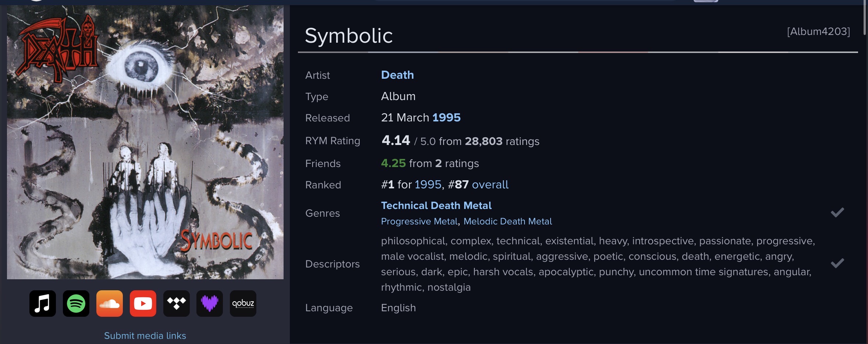Open the SoundCloud link icon
The width and height of the screenshot is (868, 344).
click(x=110, y=304)
